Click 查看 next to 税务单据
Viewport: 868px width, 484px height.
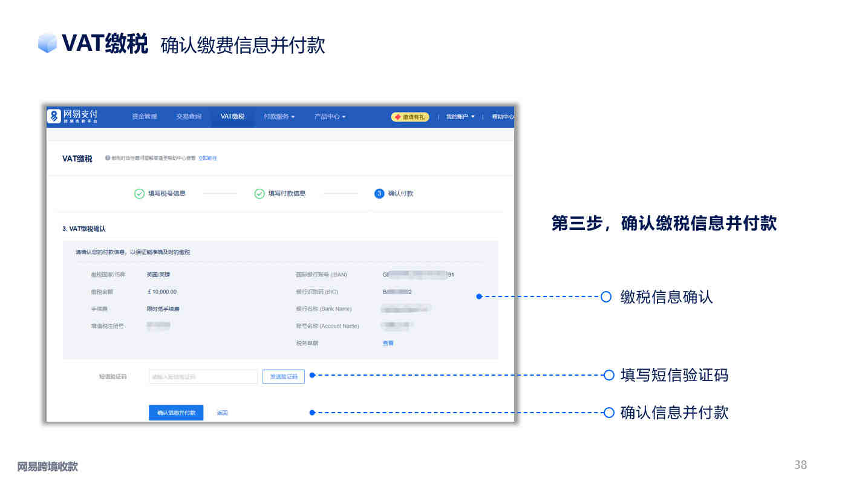click(388, 343)
